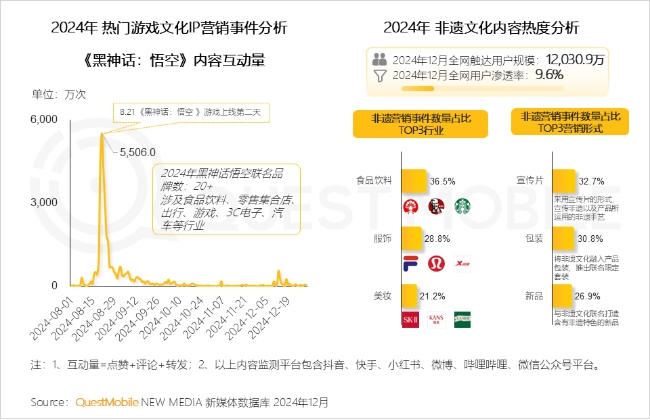Click the lululemon red circle logo
The height and width of the screenshot is (420, 650).
coord(436,263)
